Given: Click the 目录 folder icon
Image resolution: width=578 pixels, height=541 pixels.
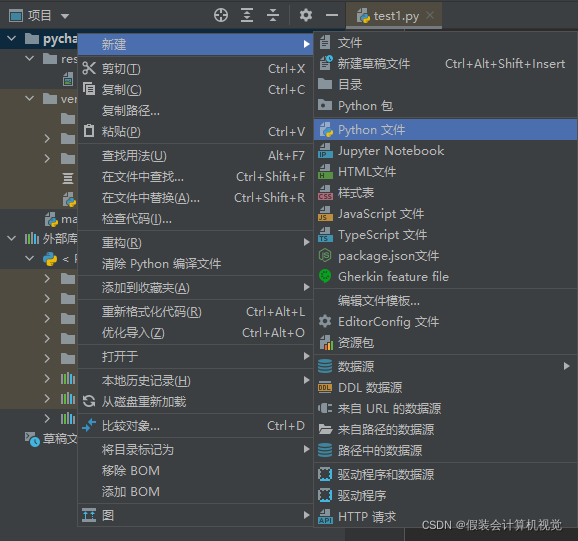Looking at the screenshot, I should point(325,84).
